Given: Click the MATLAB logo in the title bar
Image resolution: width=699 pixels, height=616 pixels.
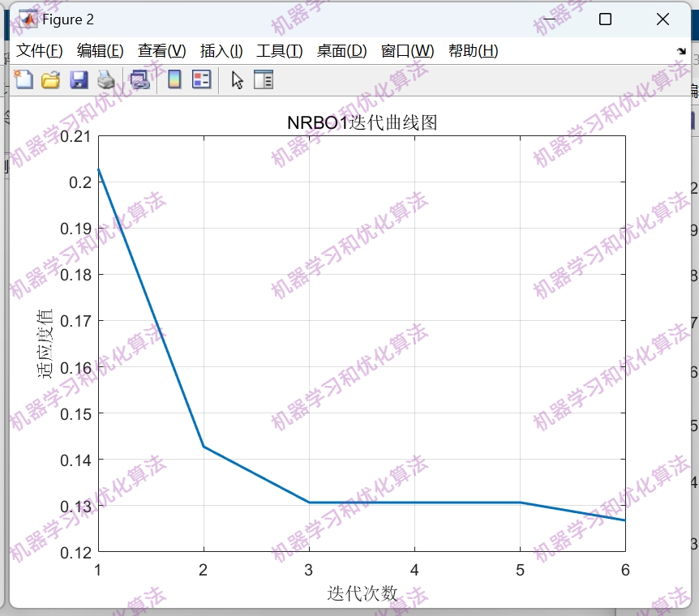Looking at the screenshot, I should [x=28, y=19].
